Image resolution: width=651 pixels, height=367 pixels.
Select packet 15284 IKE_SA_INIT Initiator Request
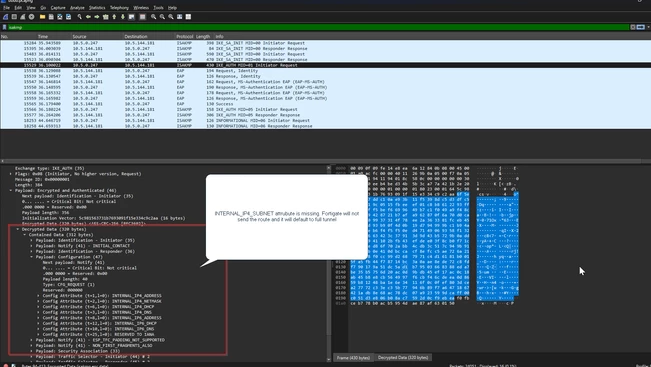click(326, 43)
